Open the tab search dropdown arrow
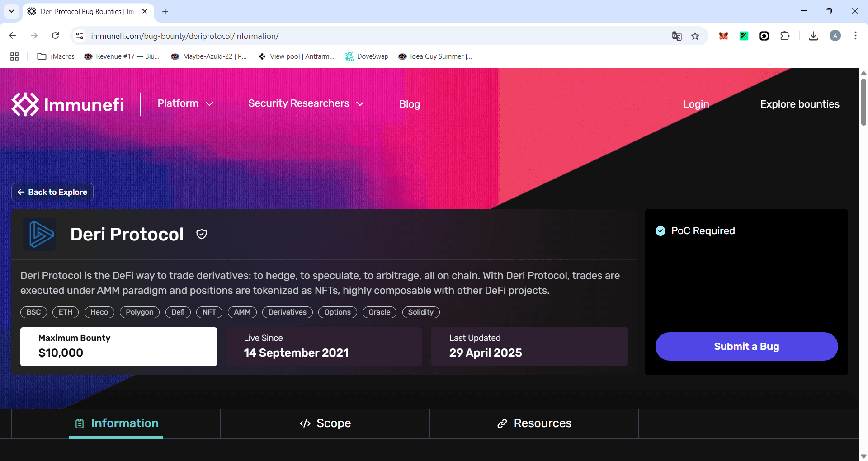The height and width of the screenshot is (461, 868). 11,11
